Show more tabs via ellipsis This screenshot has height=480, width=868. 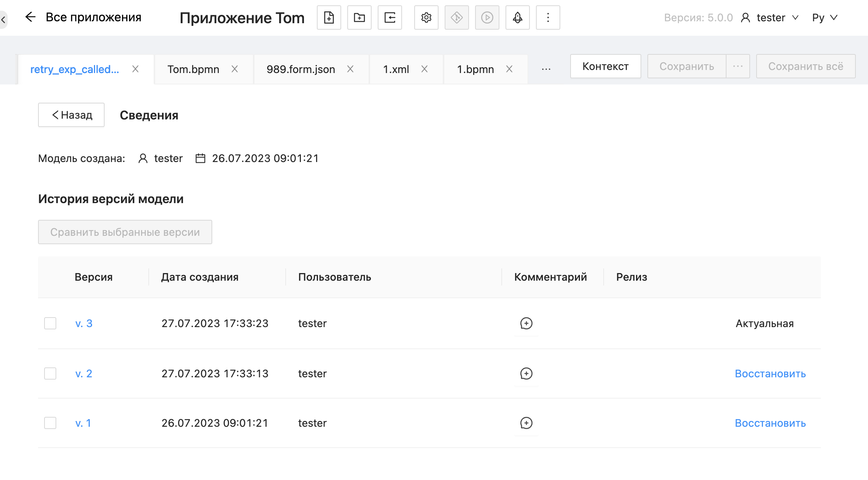pos(546,69)
